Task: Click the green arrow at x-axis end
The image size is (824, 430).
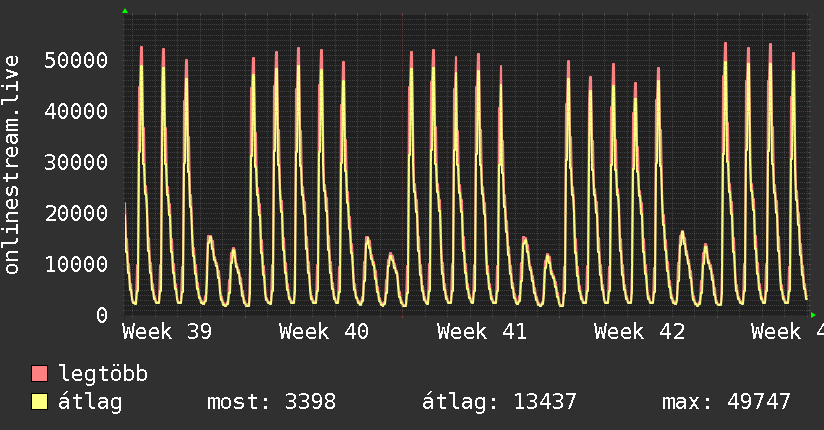Action: [x=813, y=315]
